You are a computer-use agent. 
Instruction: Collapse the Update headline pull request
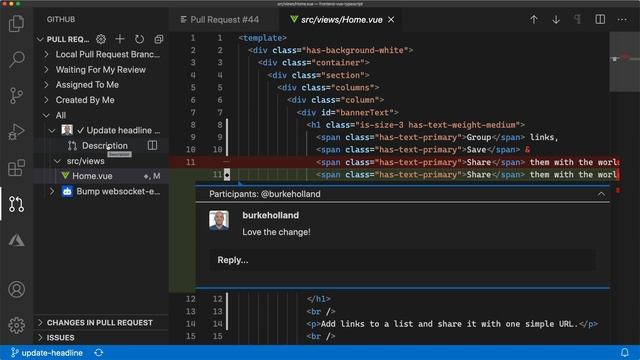pos(52,131)
